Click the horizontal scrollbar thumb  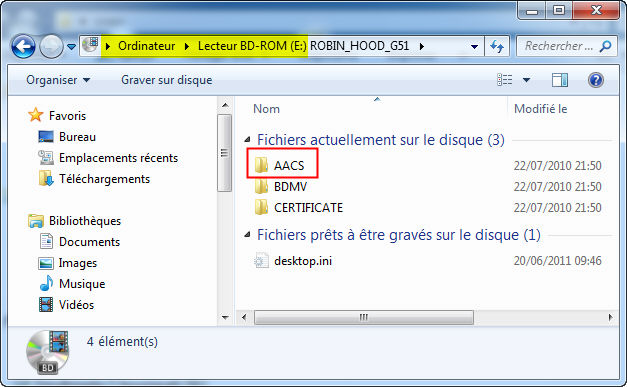(363, 318)
